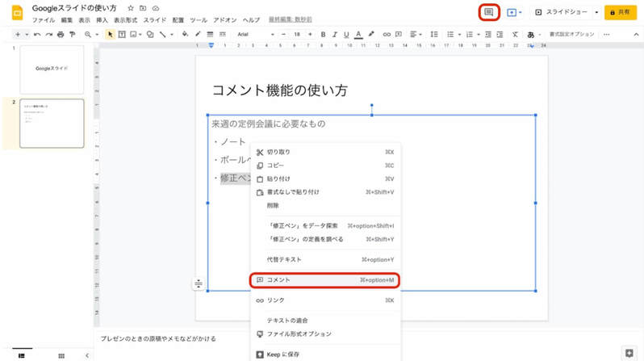Switch to grid view at bottom left
Viewport: 644px width, 361px height.
(x=61, y=355)
